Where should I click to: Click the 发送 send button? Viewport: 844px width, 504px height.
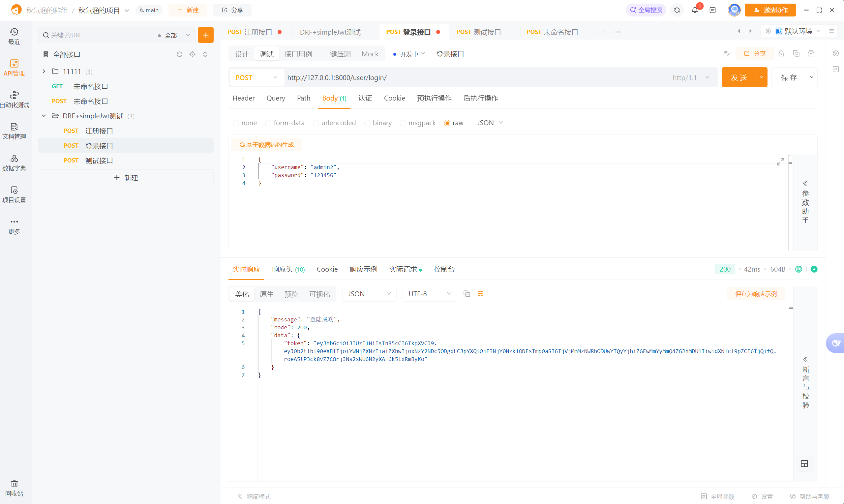pyautogui.click(x=738, y=77)
